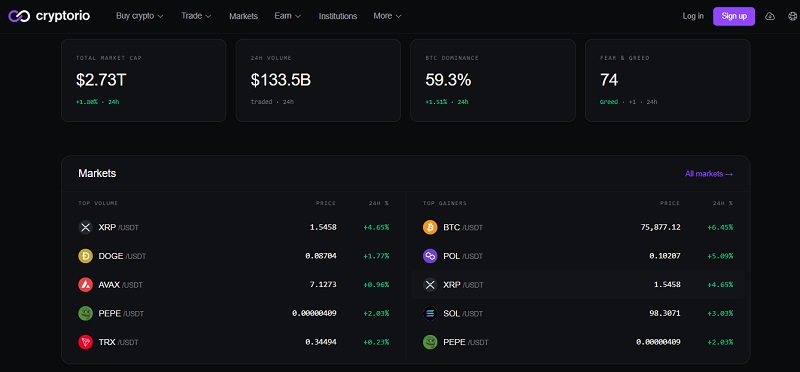The width and height of the screenshot is (800, 372).
Task: Click the BTC price 75,877.12
Action: coord(660,227)
